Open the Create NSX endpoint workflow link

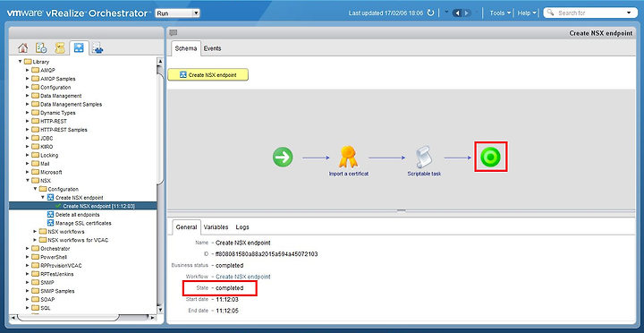click(x=243, y=277)
